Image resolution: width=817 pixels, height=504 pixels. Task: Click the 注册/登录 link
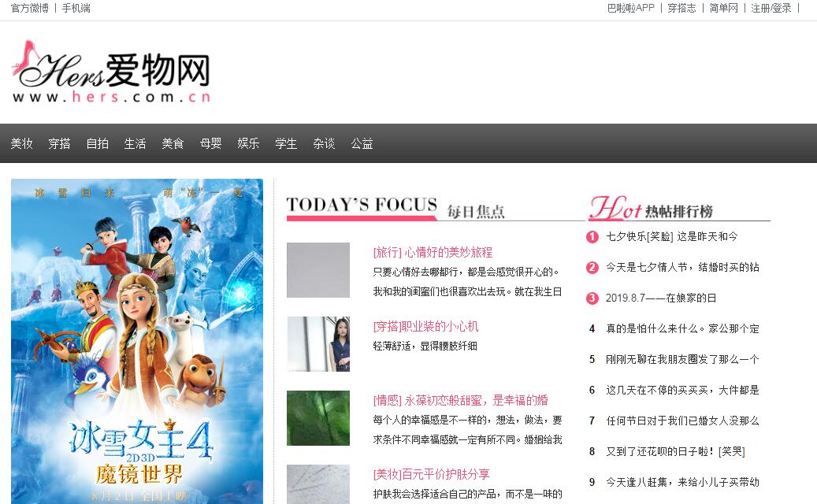[771, 8]
